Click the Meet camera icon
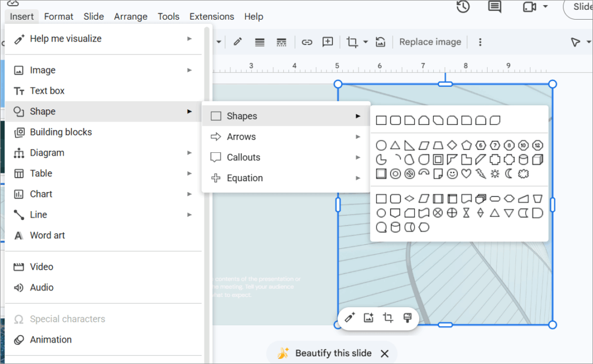Viewport: 593px width, 364px height. click(529, 7)
